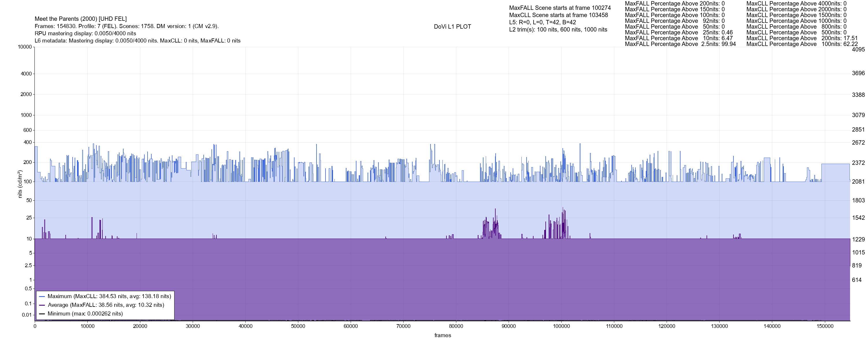This screenshot has width=868, height=347.
Task: Click the 10000 nits y-axis tick label
Action: click(25, 47)
